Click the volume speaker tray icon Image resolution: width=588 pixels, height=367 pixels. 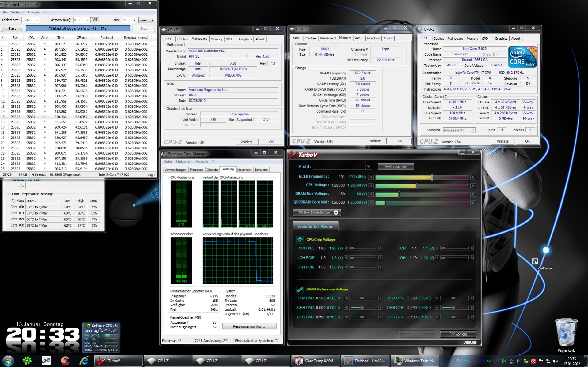[x=556, y=361]
